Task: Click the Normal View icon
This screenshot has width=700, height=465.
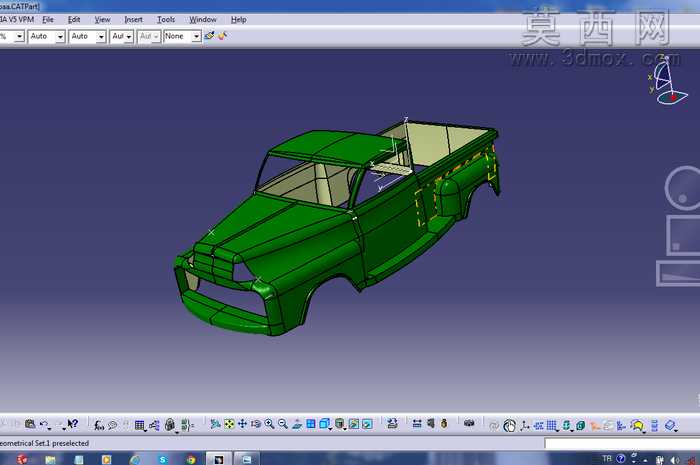Action: 297,424
